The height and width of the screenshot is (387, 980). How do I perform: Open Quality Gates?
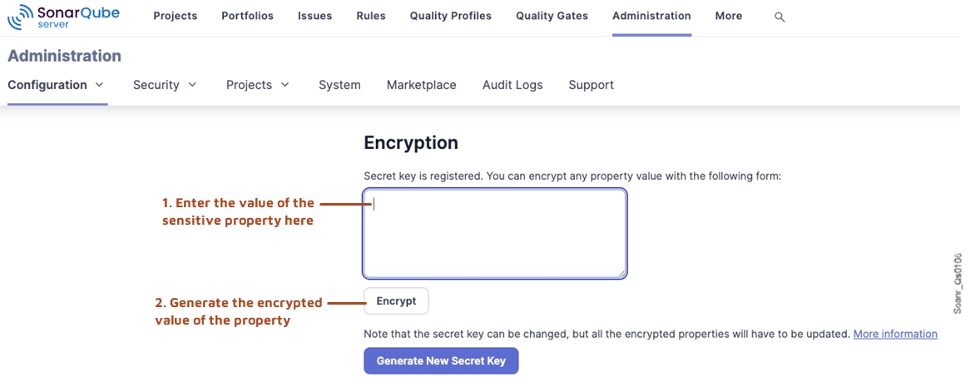click(x=552, y=16)
